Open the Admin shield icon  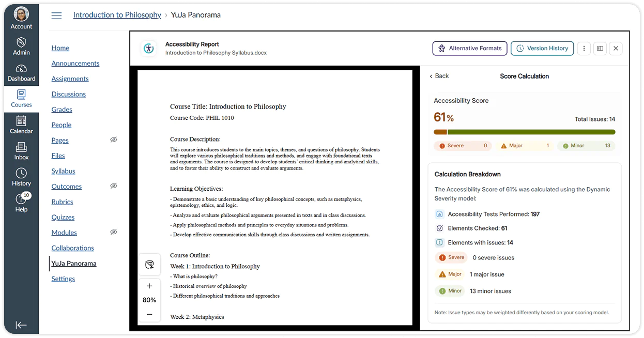(x=21, y=42)
